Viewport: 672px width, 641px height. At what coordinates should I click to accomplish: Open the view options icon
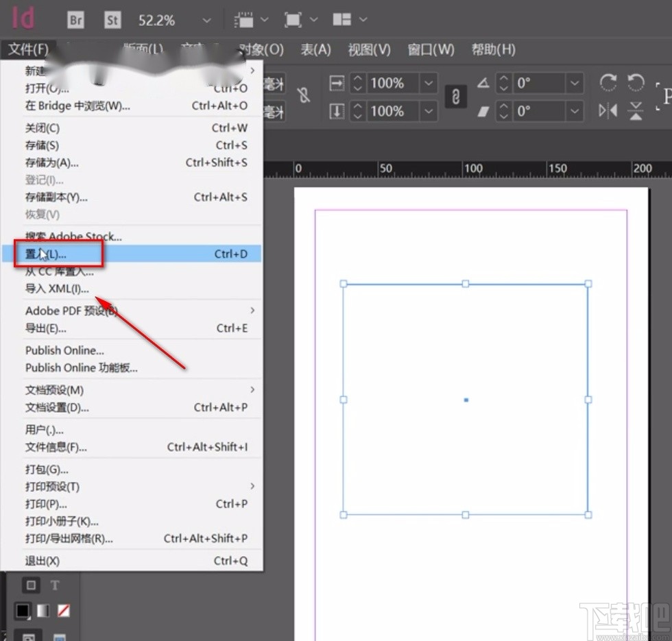(x=243, y=20)
